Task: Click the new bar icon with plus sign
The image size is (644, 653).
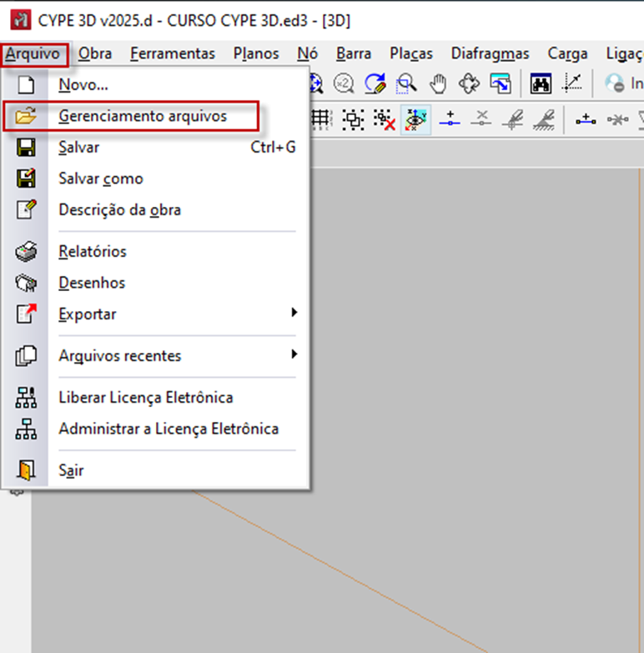Action: pyautogui.click(x=586, y=119)
